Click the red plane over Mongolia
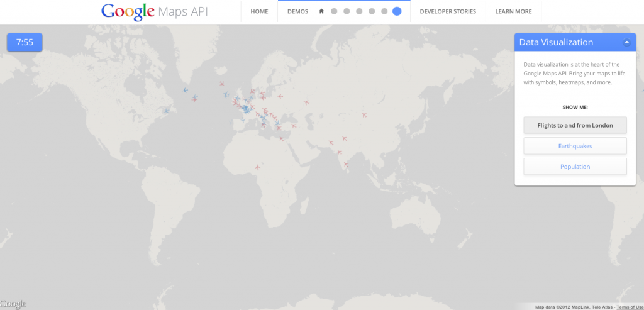 (x=364, y=115)
